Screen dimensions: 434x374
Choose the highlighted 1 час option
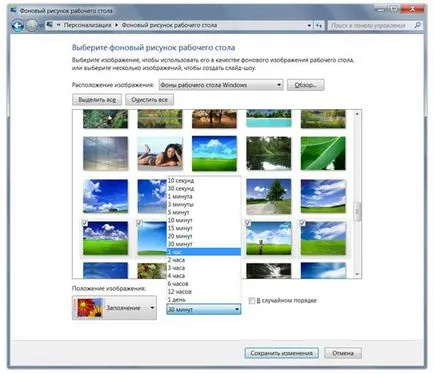[x=203, y=252]
